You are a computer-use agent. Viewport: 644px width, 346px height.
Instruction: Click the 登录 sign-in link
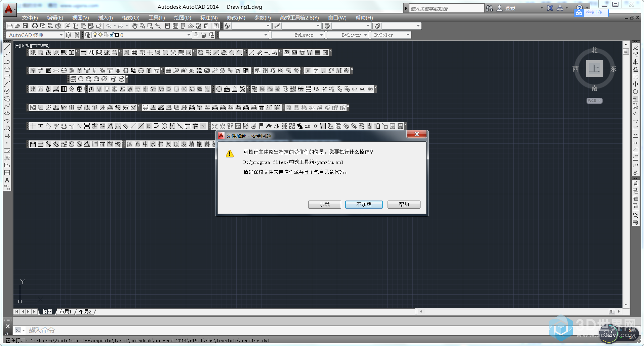coord(510,8)
